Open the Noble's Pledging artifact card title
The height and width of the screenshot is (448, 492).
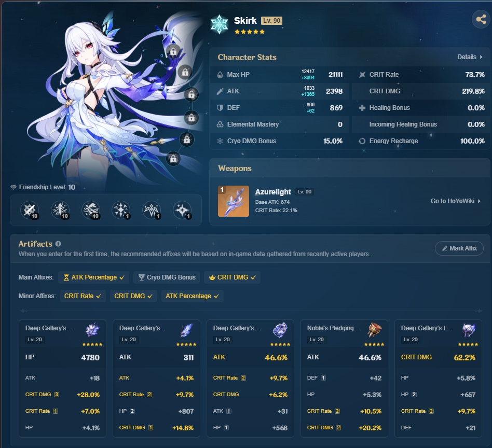tap(333, 328)
